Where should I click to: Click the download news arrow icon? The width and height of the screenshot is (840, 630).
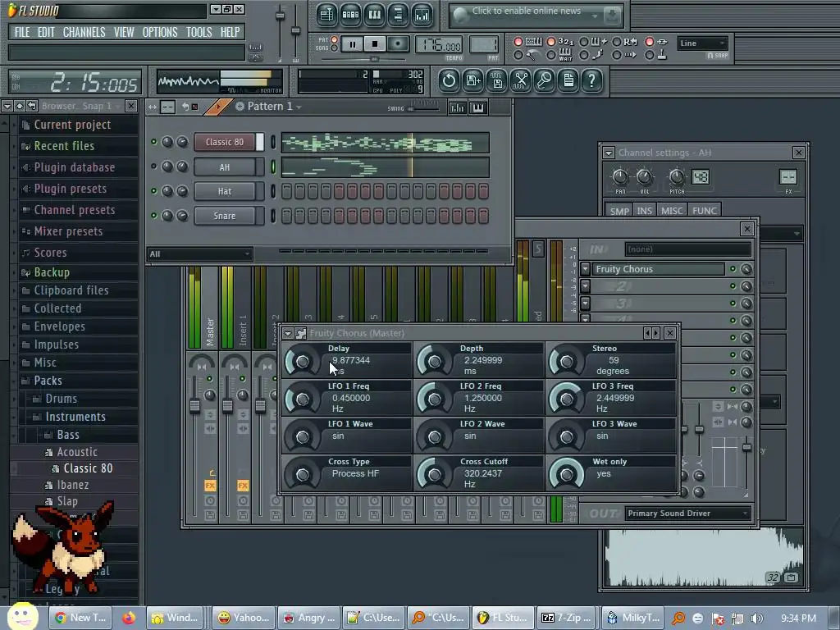(x=611, y=16)
